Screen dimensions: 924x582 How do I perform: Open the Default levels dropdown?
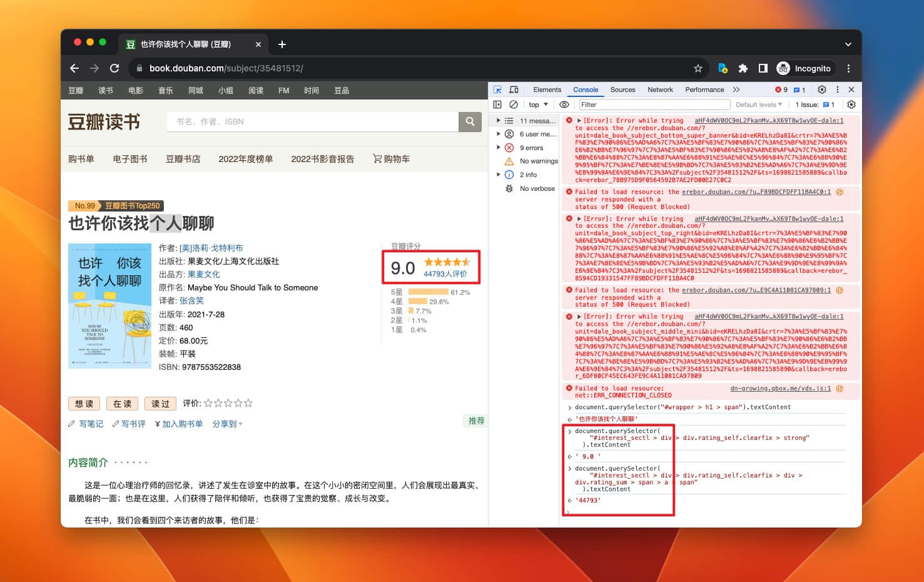click(759, 105)
